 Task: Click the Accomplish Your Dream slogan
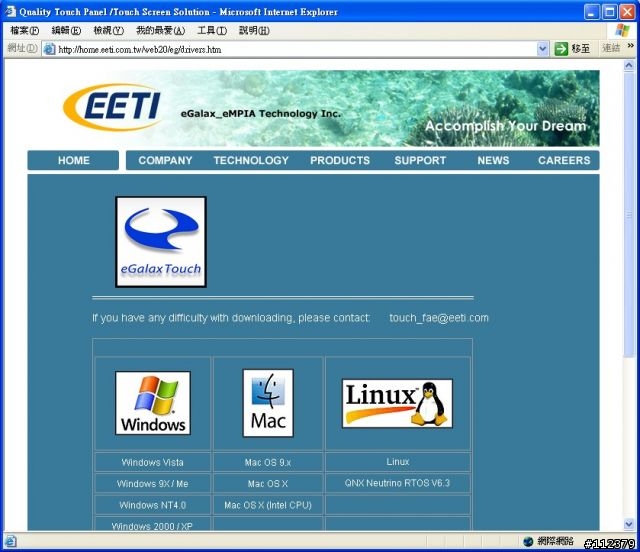tap(506, 126)
